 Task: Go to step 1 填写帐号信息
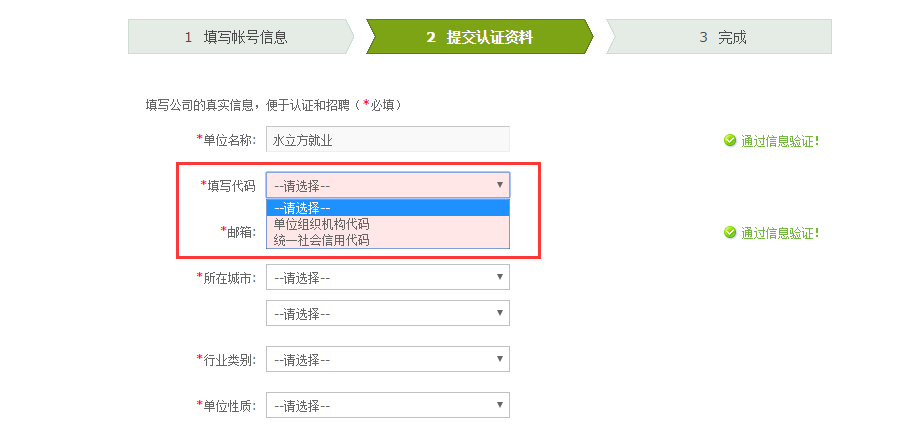(x=241, y=37)
